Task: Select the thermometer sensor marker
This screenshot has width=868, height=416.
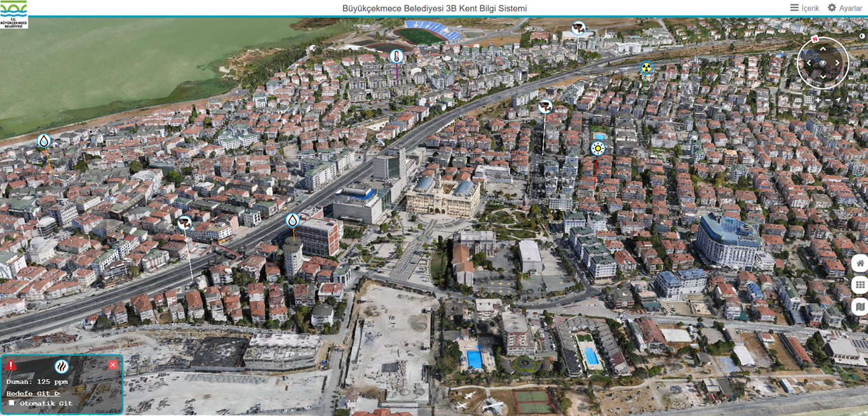Action: click(397, 57)
